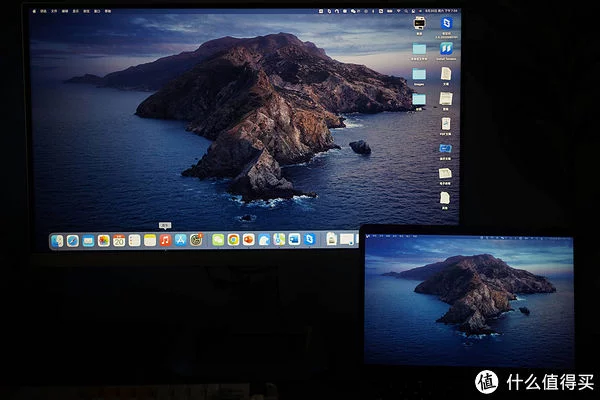Open the 帮助 (Help) menu
Screen dimensions: 600x400
tap(108, 11)
